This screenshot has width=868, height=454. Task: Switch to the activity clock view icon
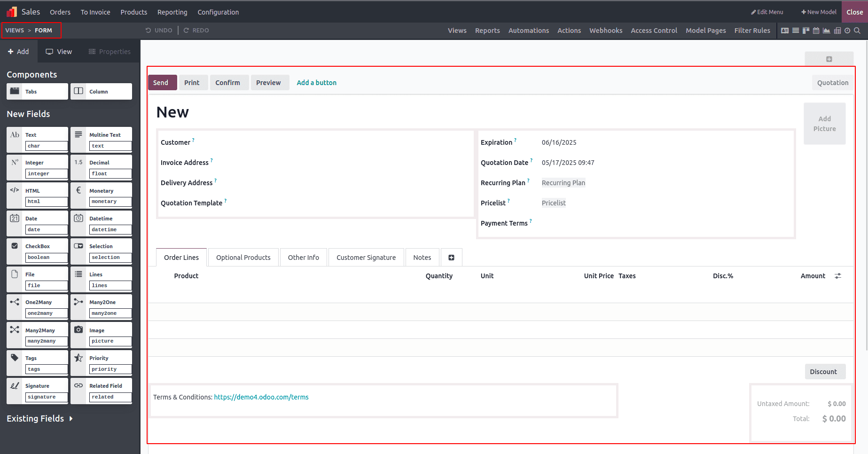coord(847,31)
